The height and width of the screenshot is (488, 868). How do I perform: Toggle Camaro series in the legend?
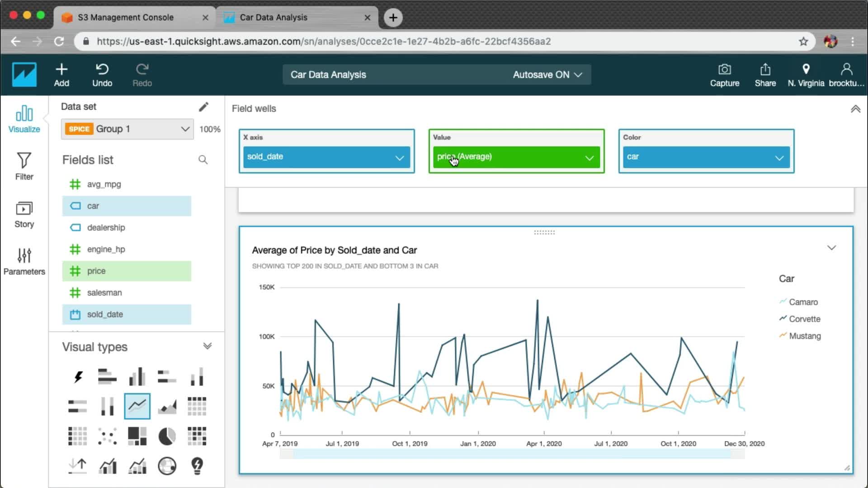point(803,302)
